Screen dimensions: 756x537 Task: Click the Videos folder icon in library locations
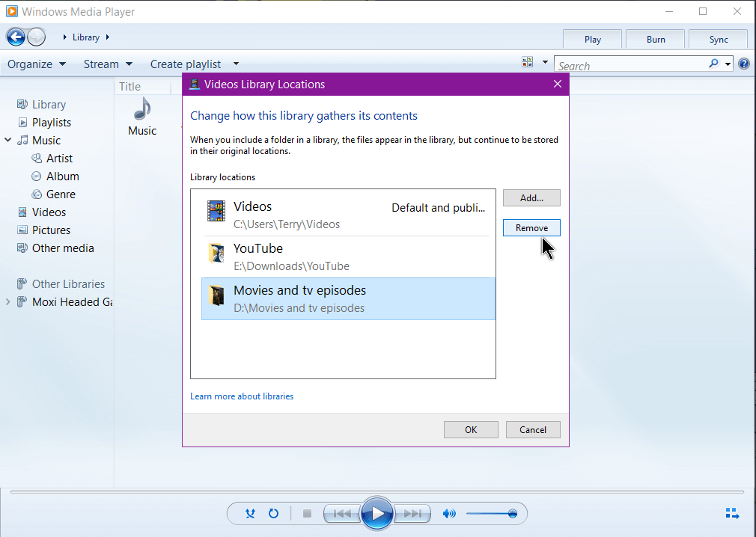(216, 211)
